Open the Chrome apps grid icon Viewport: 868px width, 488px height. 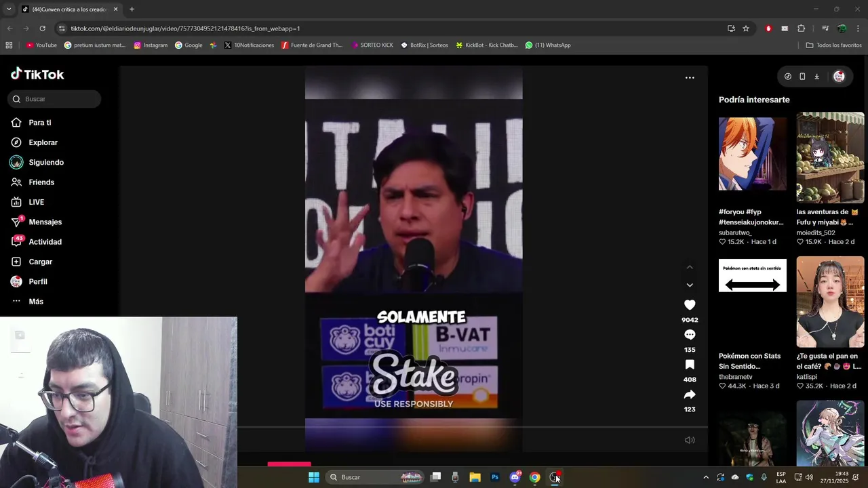tap(9, 45)
